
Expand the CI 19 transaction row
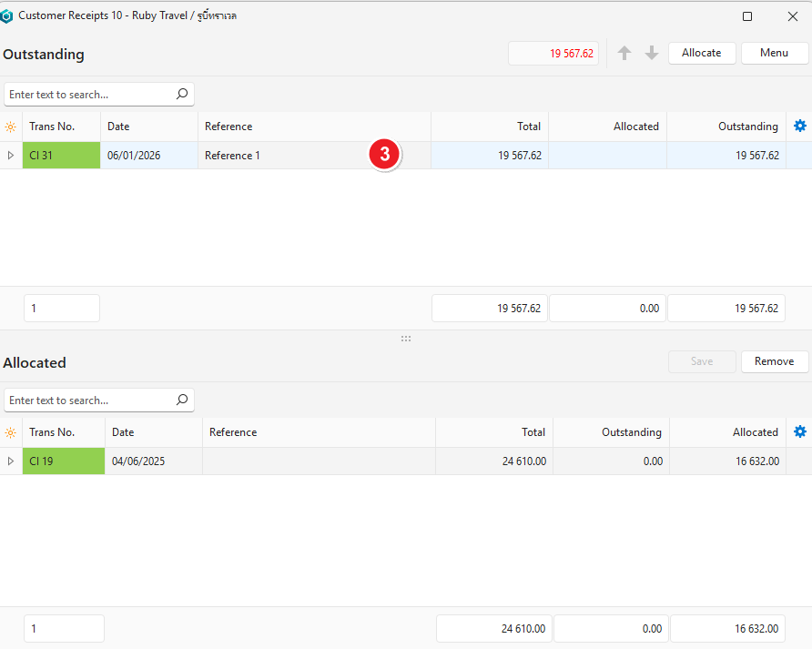point(11,461)
